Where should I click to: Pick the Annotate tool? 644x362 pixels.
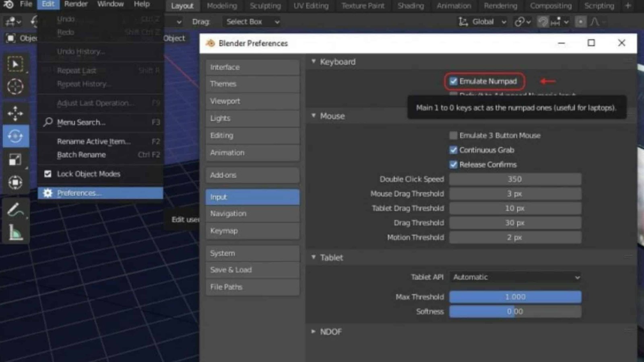point(16,209)
